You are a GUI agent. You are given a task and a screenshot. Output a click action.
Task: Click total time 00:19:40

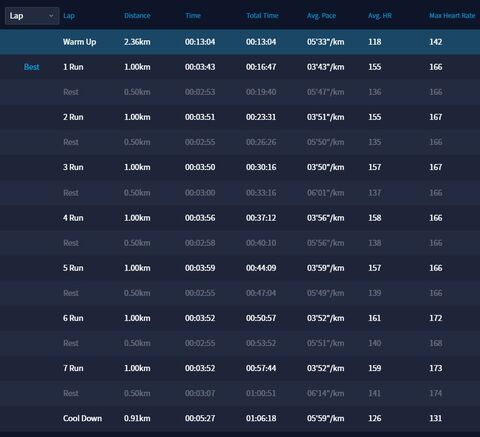(x=261, y=92)
